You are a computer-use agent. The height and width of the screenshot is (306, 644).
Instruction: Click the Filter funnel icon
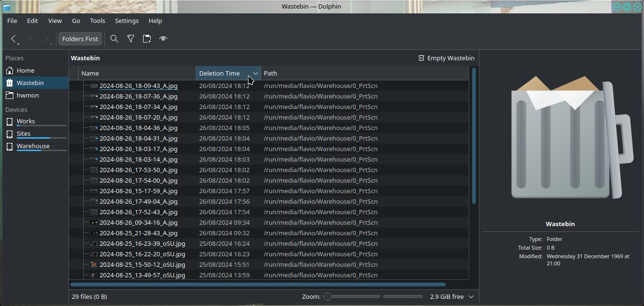(x=131, y=39)
